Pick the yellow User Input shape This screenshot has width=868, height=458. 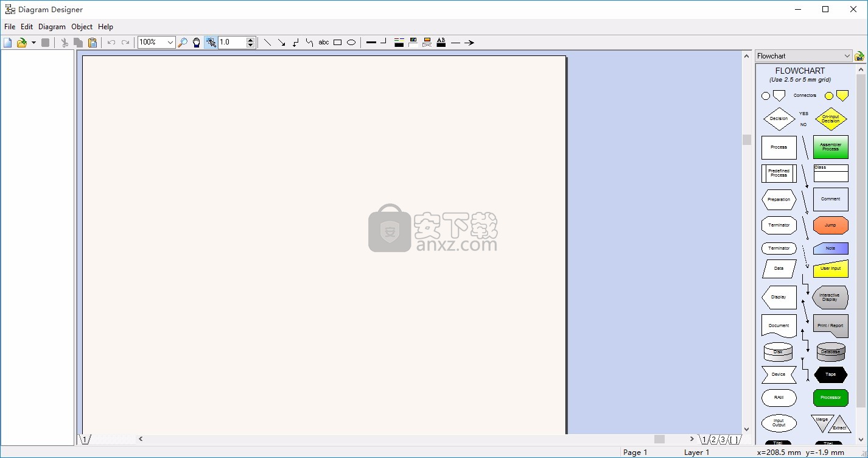831,269
